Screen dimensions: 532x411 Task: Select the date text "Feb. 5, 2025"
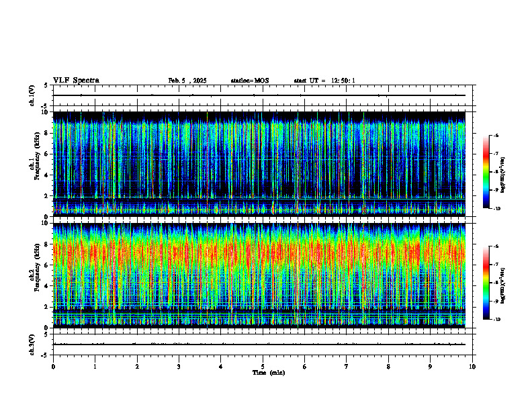187,81
